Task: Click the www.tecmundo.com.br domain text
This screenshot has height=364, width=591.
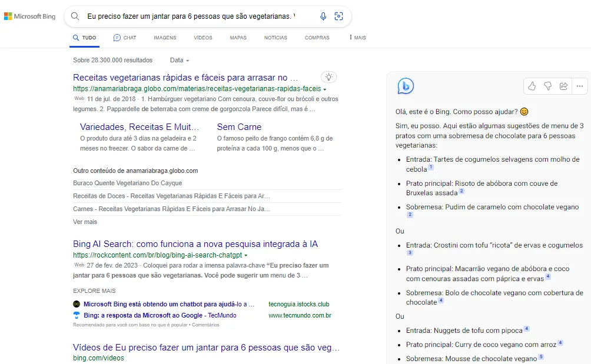Action: point(300,315)
